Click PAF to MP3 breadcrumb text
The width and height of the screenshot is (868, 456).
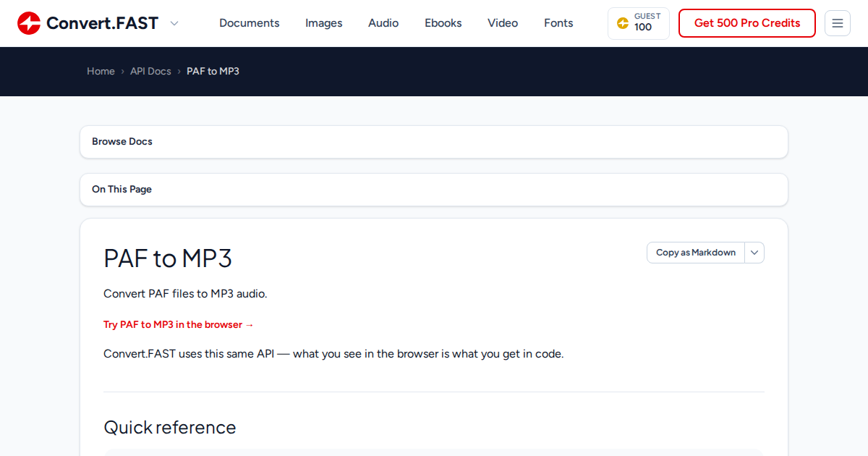[x=213, y=71]
